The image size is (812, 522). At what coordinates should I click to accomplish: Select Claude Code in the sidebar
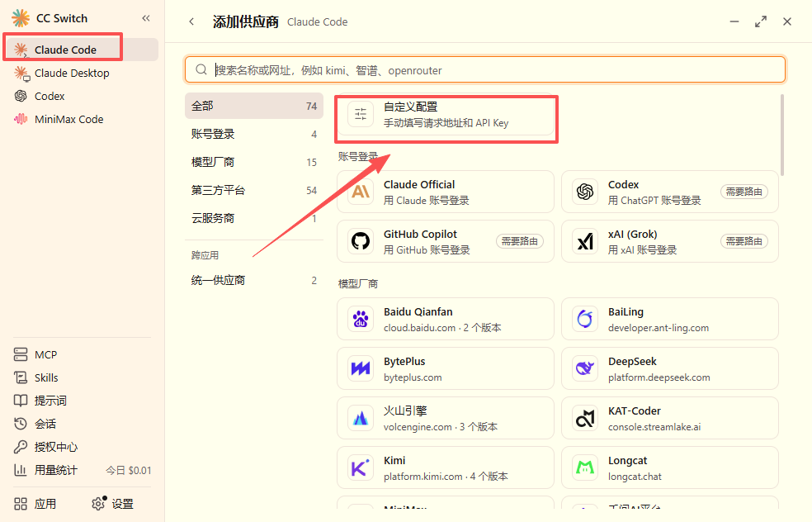(x=82, y=50)
